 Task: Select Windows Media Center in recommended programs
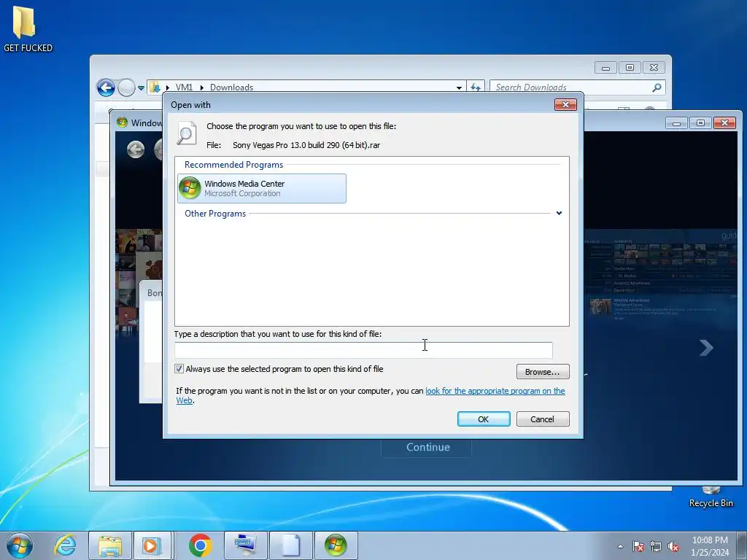(262, 189)
